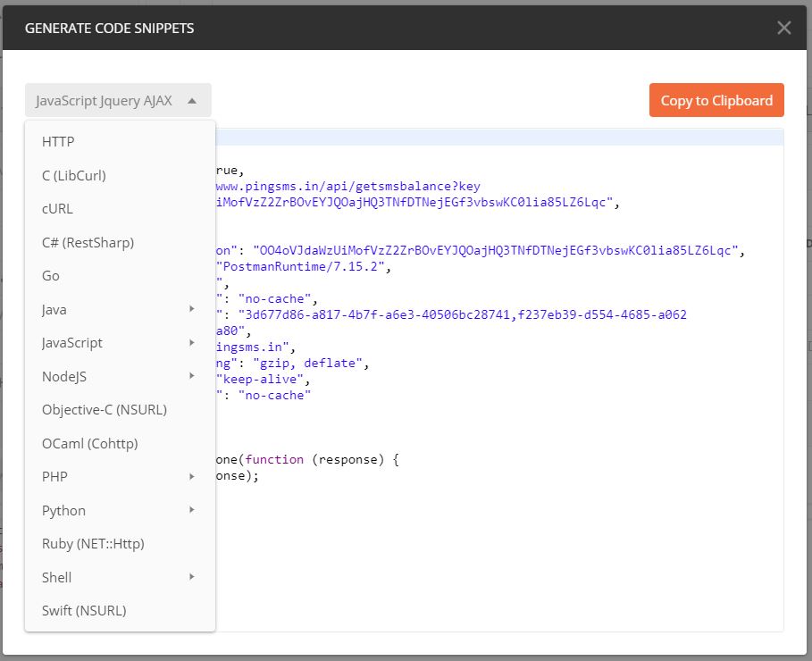Expand the NodeJS submenu arrow

(x=191, y=375)
